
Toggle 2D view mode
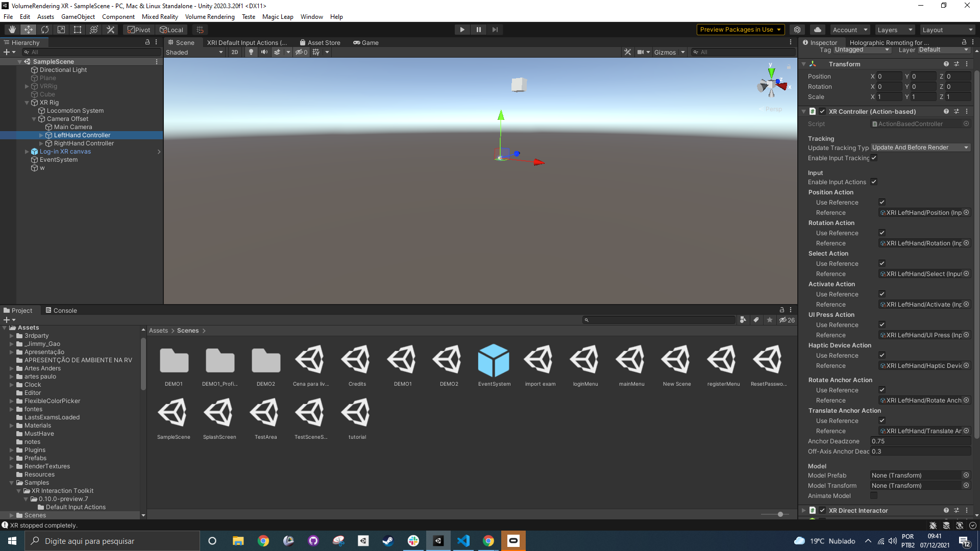pos(234,52)
